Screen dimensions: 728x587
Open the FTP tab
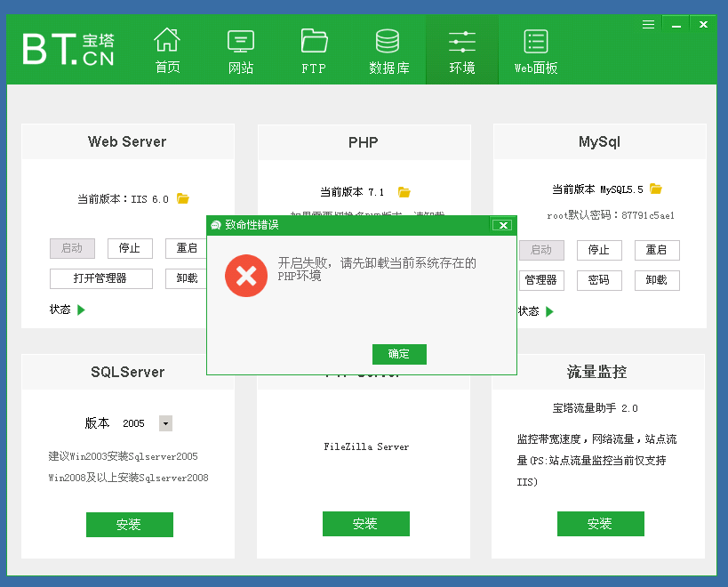tap(314, 50)
